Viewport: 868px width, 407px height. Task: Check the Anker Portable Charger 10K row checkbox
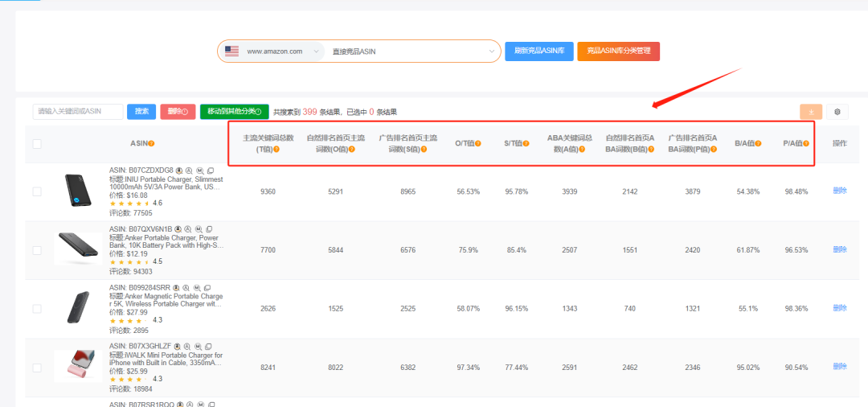pos(37,250)
